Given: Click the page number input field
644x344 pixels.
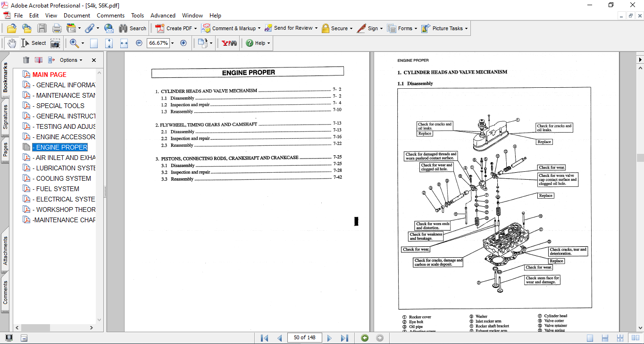Looking at the screenshot, I should (x=305, y=337).
